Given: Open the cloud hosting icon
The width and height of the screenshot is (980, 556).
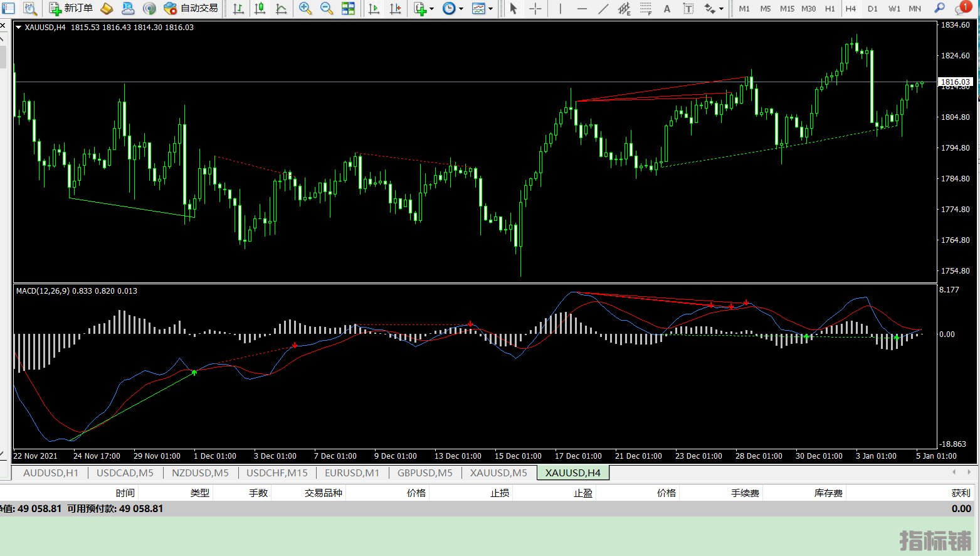Looking at the screenshot, I should 128,8.
